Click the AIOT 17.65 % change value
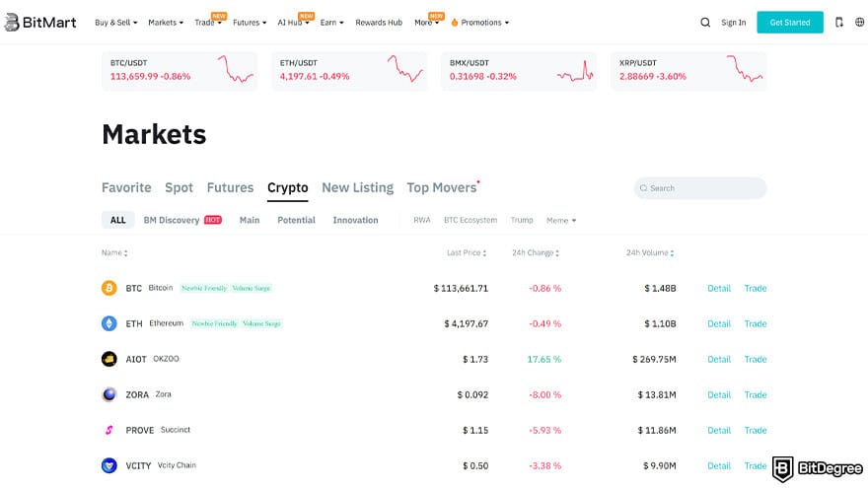 pyautogui.click(x=544, y=359)
